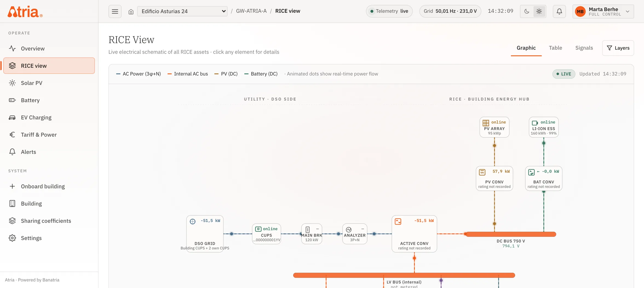This screenshot has height=288, width=644.
Task: Open notifications bell in top bar
Action: click(x=559, y=11)
